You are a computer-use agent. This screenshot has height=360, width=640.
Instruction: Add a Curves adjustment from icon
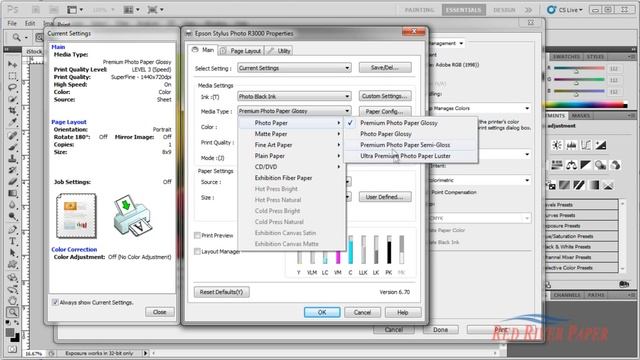pyautogui.click(x=586, y=145)
